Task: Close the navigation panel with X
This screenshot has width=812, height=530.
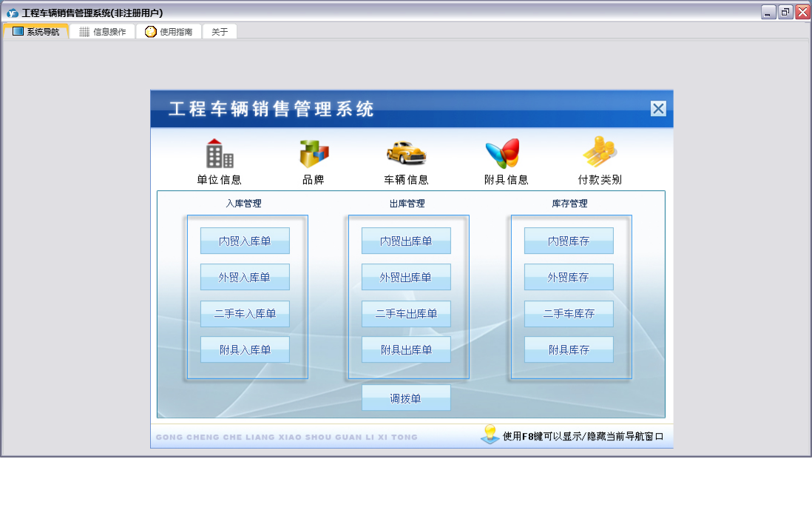Action: pyautogui.click(x=658, y=108)
